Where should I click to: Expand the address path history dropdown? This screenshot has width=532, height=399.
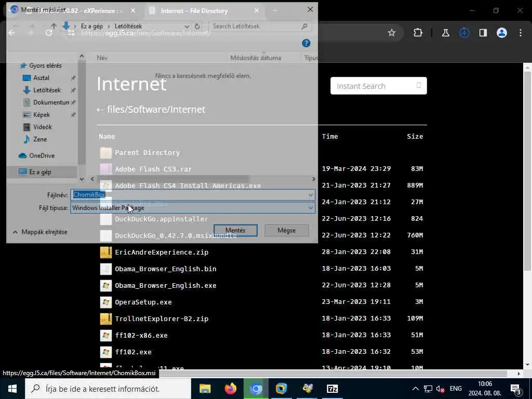(187, 26)
